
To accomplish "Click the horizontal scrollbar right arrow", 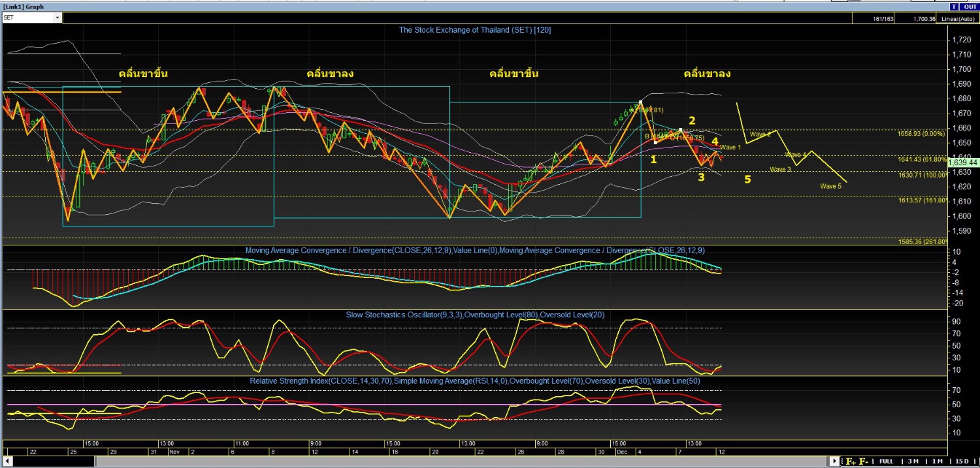I will click(834, 461).
